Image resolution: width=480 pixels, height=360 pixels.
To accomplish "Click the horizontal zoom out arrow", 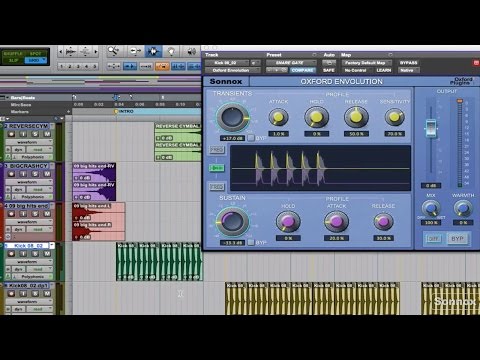I will [60, 51].
